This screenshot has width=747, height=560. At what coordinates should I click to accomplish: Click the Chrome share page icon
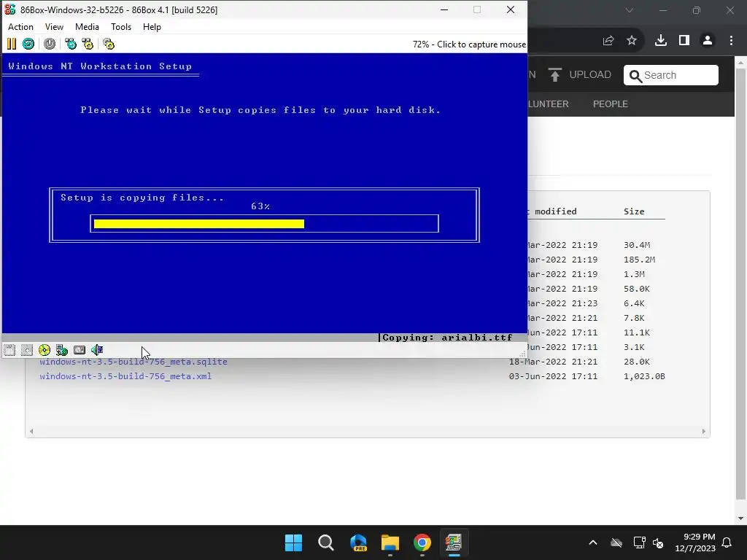point(608,41)
